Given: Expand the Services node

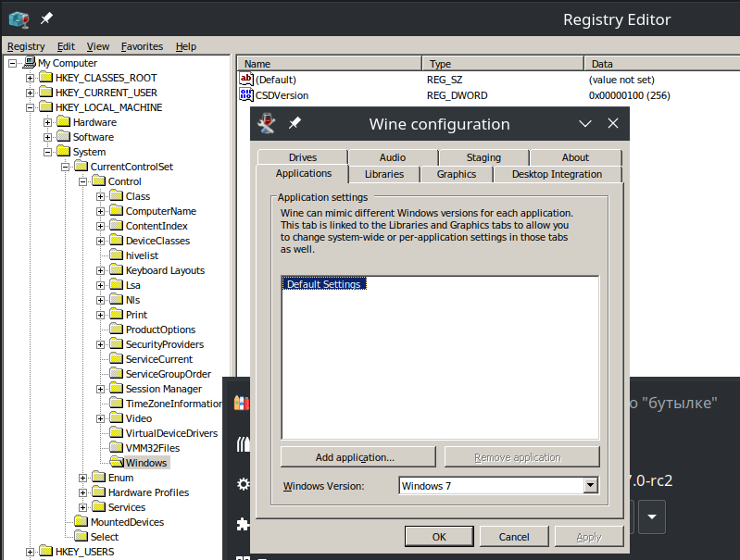Looking at the screenshot, I should [x=82, y=507].
